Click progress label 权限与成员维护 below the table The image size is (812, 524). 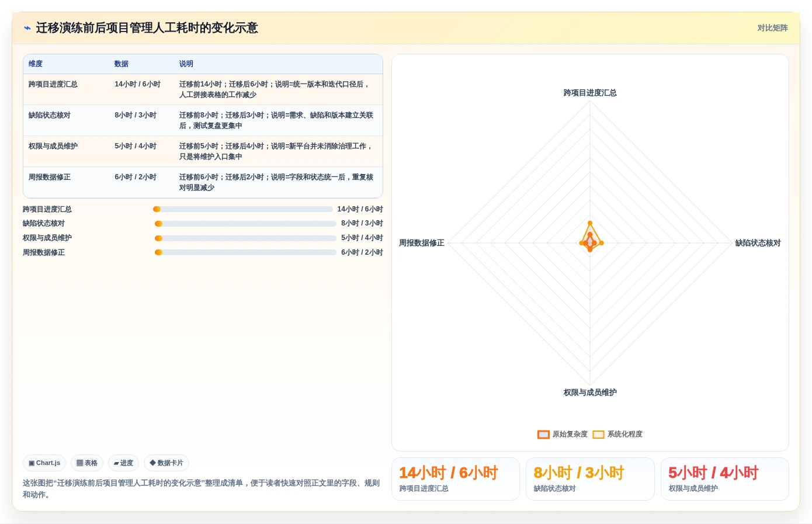click(x=47, y=238)
